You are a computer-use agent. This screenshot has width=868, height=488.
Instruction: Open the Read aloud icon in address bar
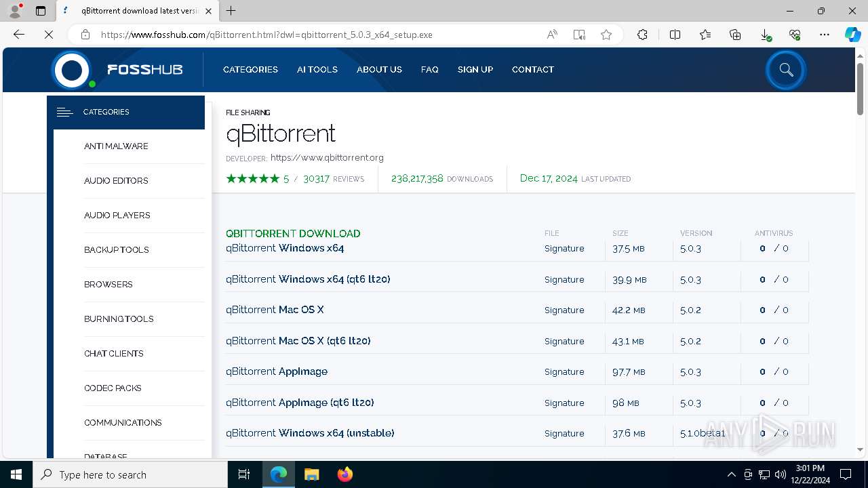pos(552,35)
